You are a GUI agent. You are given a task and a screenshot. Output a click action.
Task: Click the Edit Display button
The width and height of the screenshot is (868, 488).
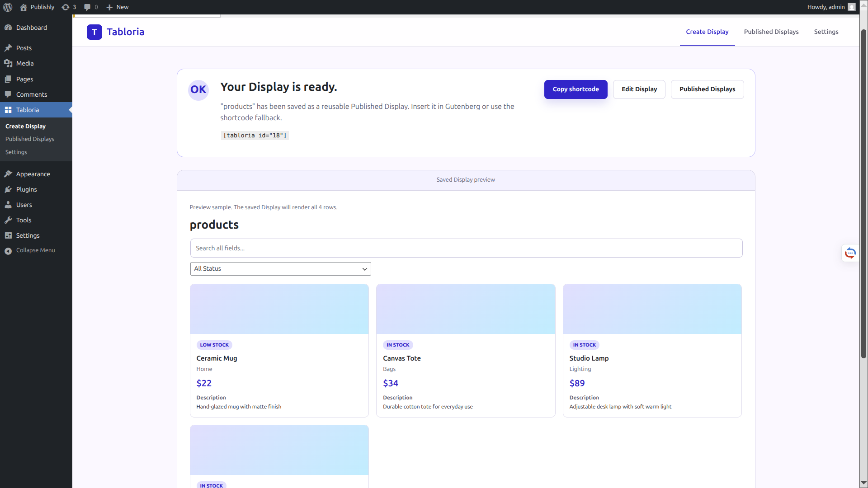[639, 89]
